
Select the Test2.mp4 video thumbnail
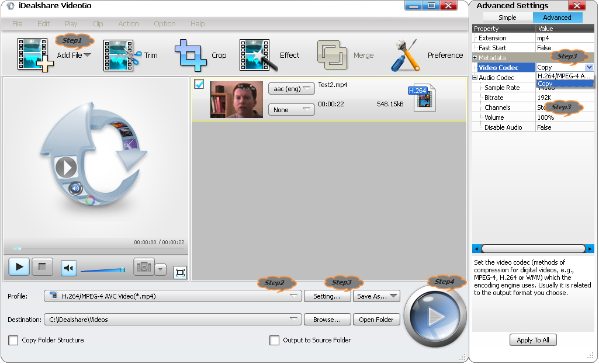[237, 99]
